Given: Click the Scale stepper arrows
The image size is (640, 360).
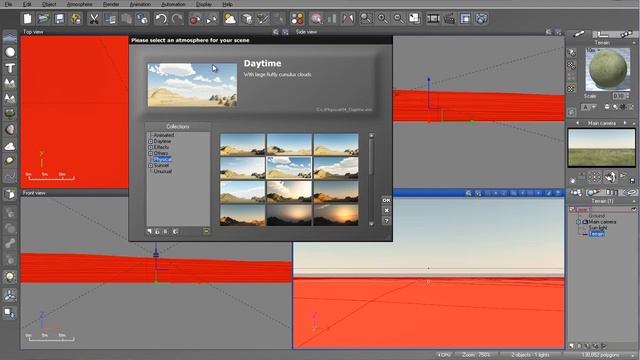Looking at the screenshot, I should 627,96.
